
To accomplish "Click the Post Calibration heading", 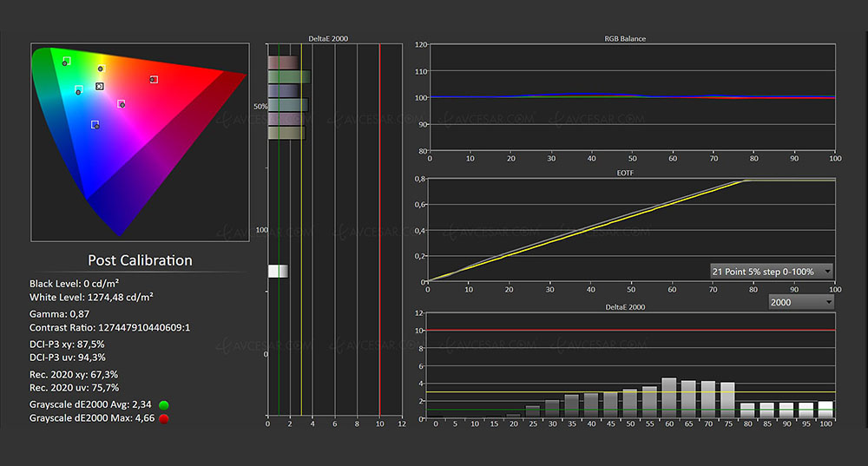I will (x=140, y=260).
